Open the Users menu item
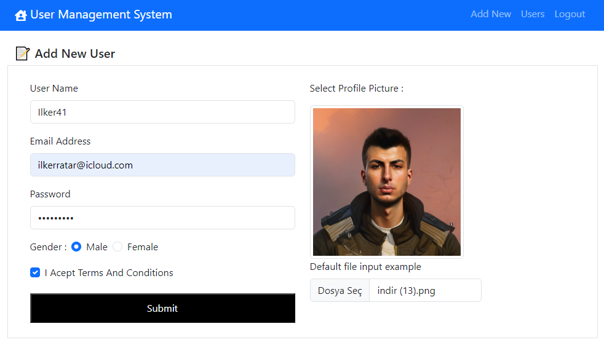This screenshot has height=364, width=604. point(533,14)
